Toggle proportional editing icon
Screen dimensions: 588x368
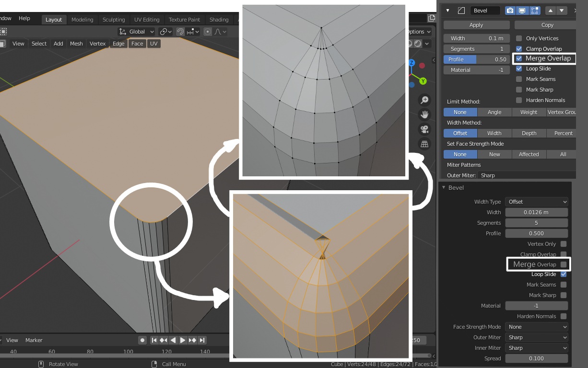(x=208, y=32)
